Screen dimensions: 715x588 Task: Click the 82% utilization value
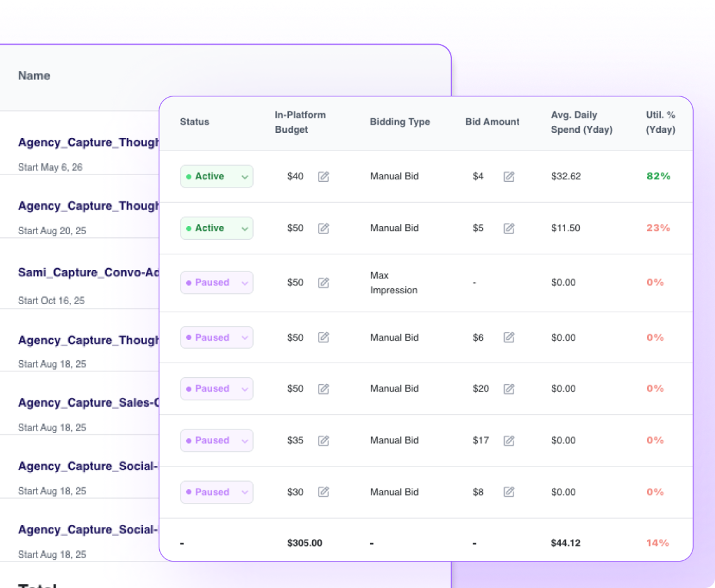(x=658, y=176)
